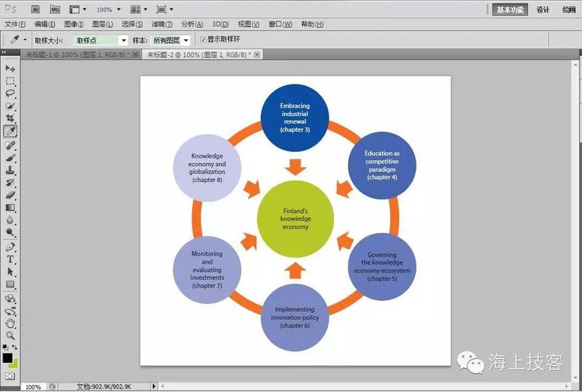Launch Mini Bridge with the Mb icon
This screenshot has width=582, height=392.
55,9
